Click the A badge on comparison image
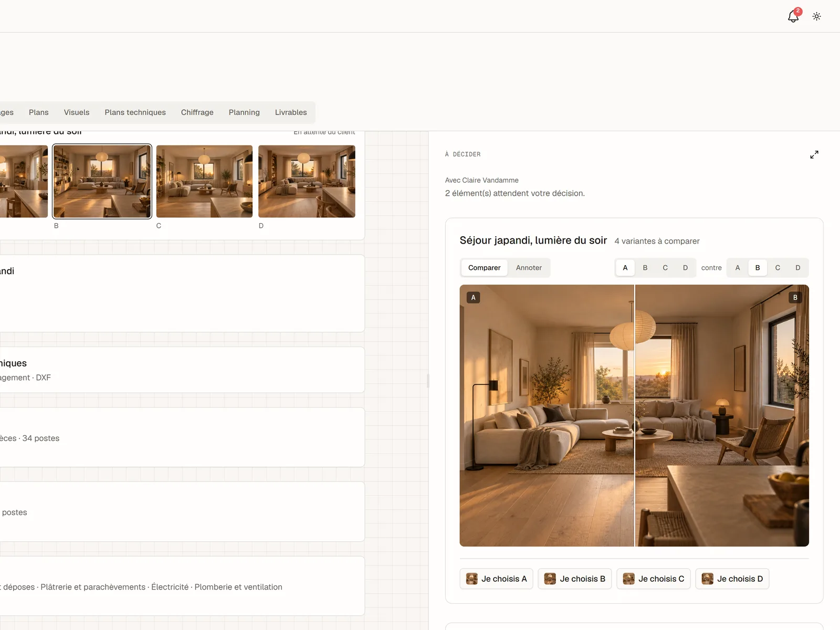 (473, 298)
